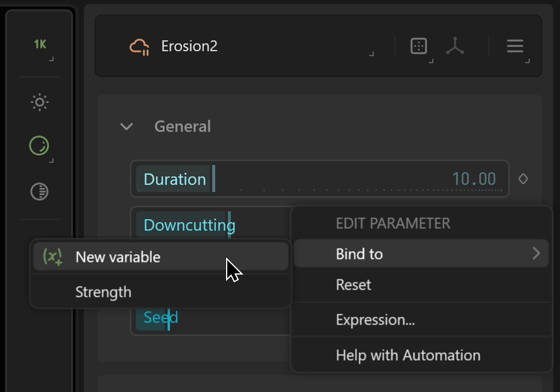Open the hamburger menu in node header
The height and width of the screenshot is (392, 560).
point(515,46)
